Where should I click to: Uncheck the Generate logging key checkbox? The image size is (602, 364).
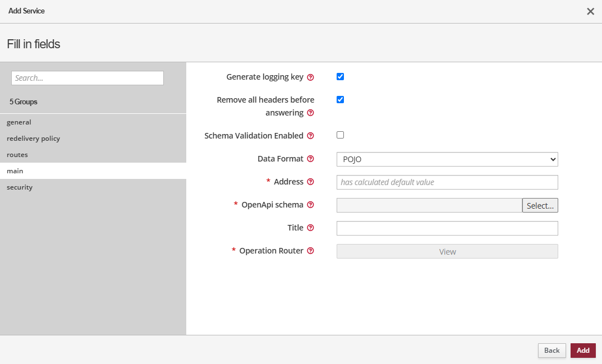[x=340, y=77]
